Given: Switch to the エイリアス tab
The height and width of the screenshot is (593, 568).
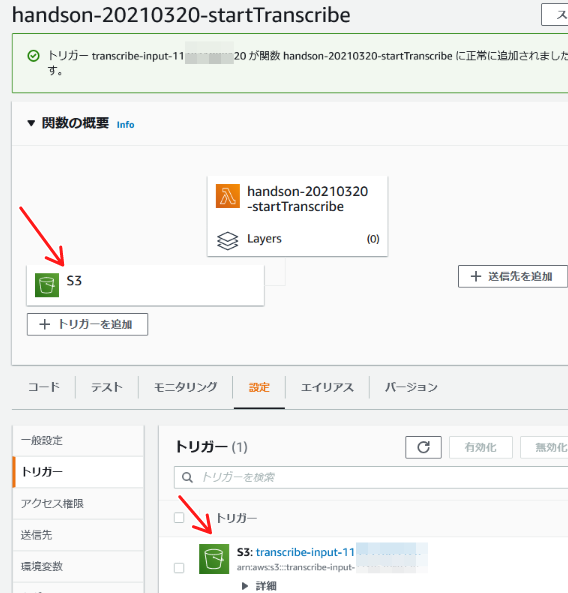Looking at the screenshot, I should pos(327,387).
